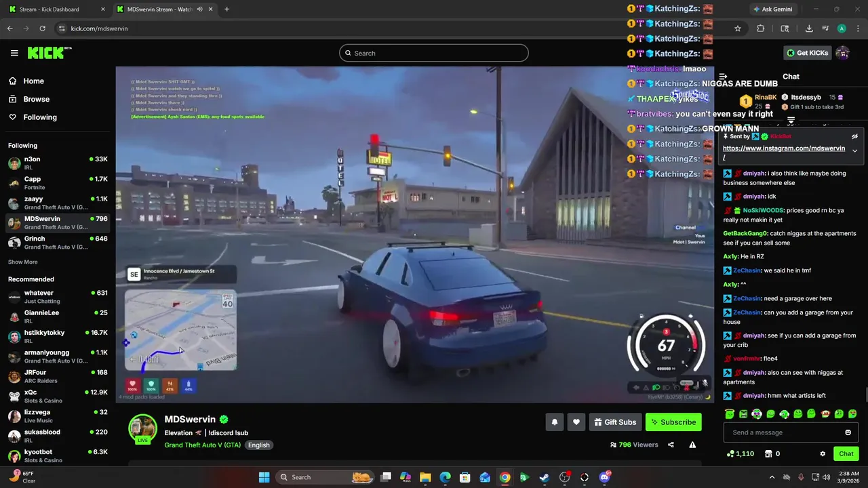Open the hamburger sidebar menu
This screenshot has width=868, height=488.
coord(14,53)
